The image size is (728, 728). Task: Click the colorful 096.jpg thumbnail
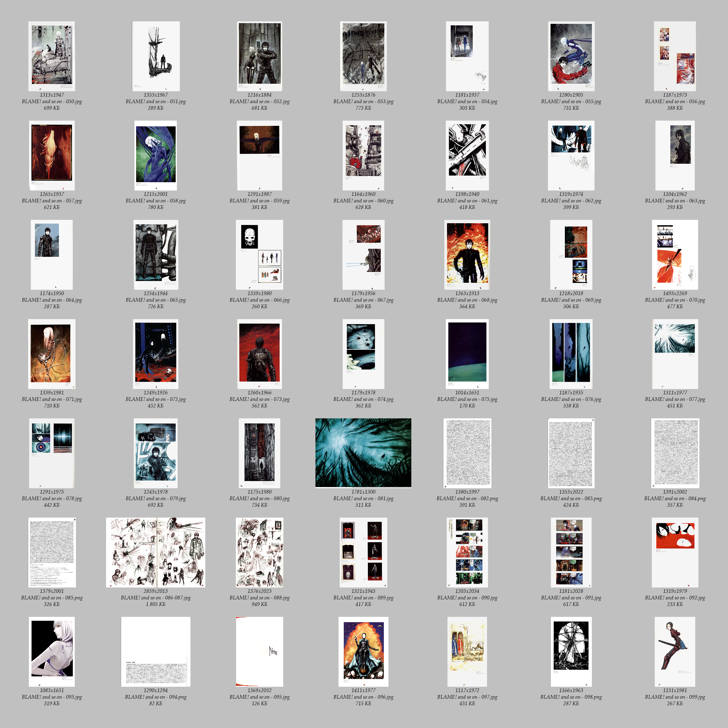click(363, 652)
